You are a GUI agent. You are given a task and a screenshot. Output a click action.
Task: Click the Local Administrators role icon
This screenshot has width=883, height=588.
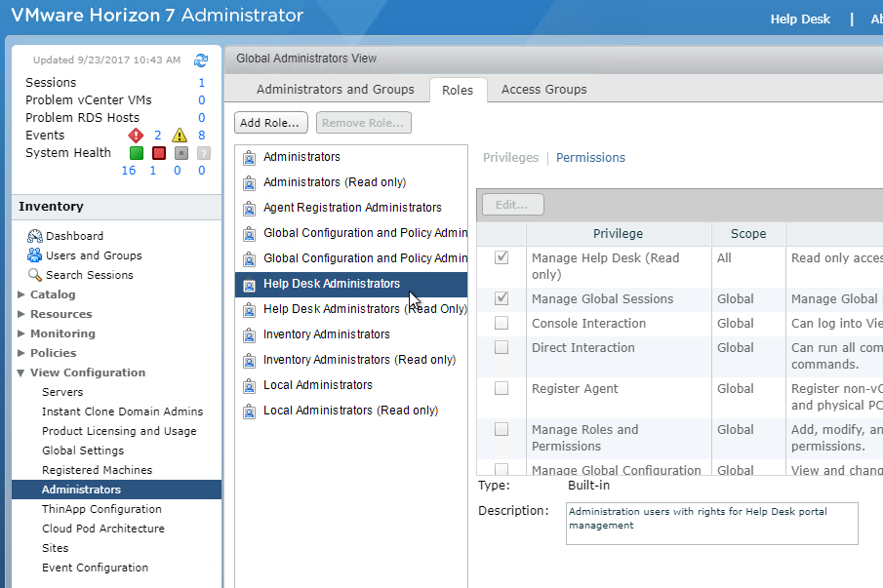(x=249, y=386)
